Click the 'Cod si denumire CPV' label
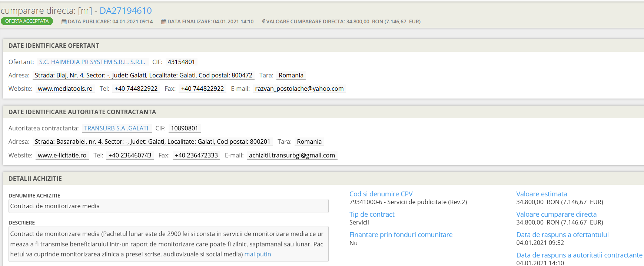644x266 pixels. pyautogui.click(x=381, y=194)
